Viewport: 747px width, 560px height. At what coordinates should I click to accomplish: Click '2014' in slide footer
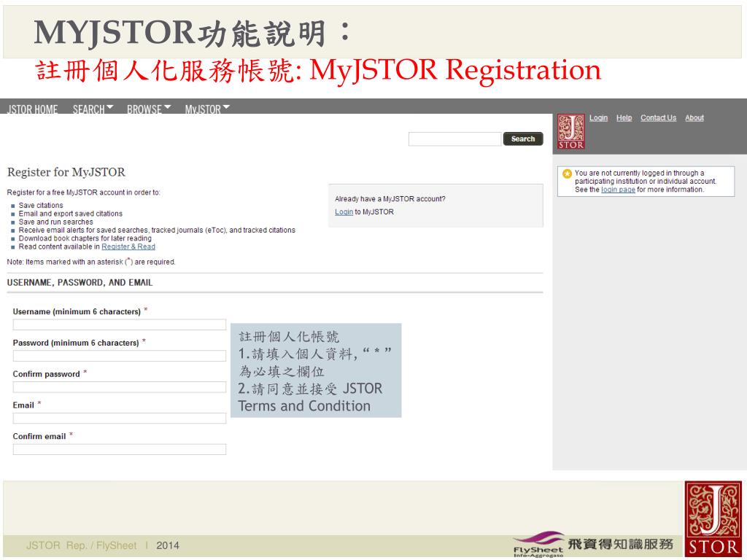coord(168,545)
